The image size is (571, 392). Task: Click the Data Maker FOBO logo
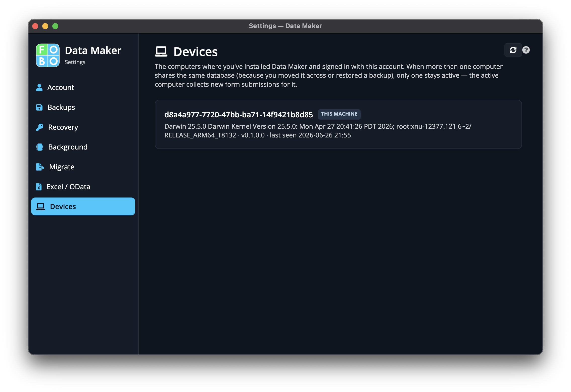48,55
